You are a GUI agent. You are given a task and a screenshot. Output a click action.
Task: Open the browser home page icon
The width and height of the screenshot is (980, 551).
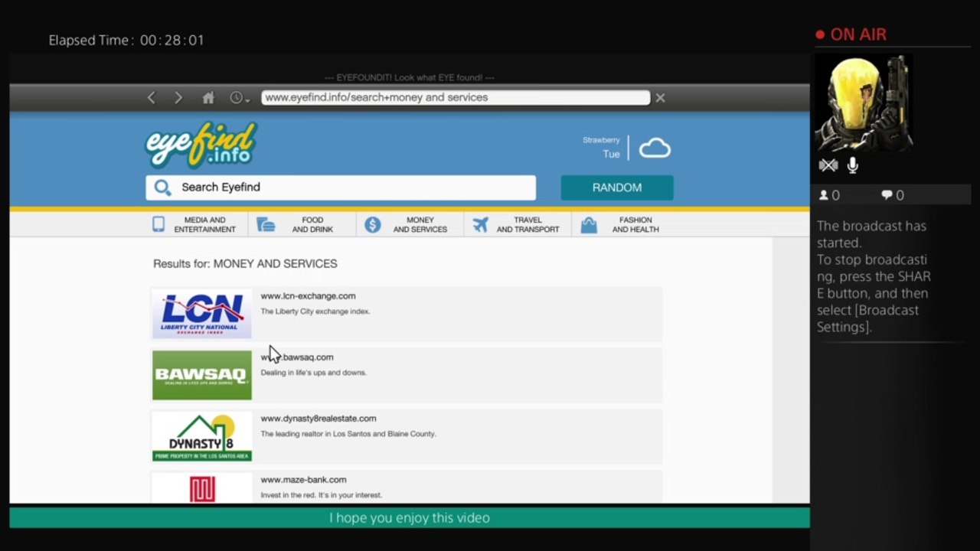pos(208,98)
